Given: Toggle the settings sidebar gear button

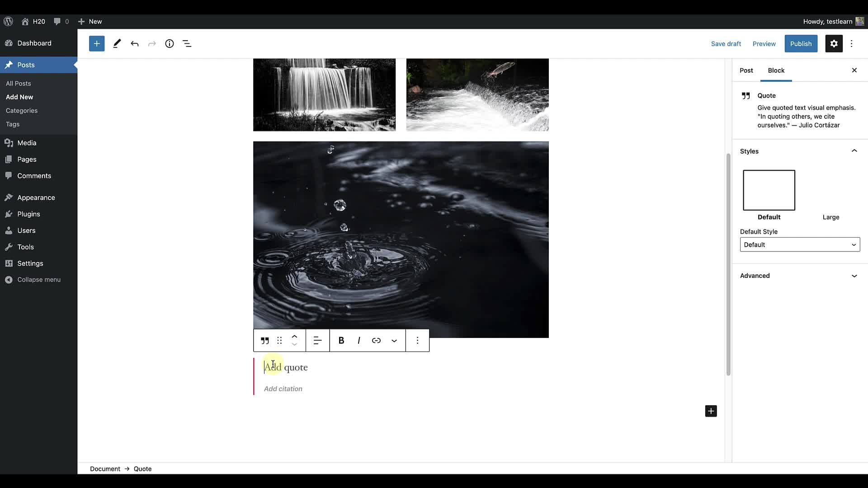Looking at the screenshot, I should pos(834,44).
